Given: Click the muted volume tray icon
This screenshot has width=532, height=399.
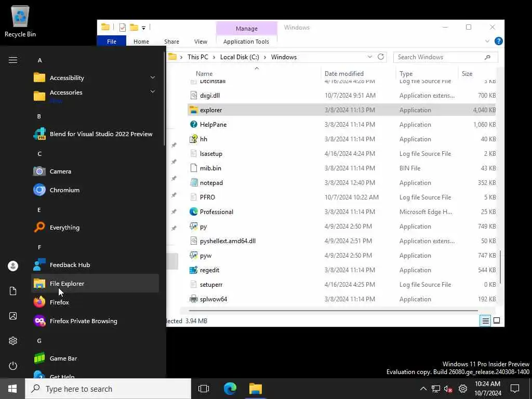Looking at the screenshot, I should [x=448, y=389].
